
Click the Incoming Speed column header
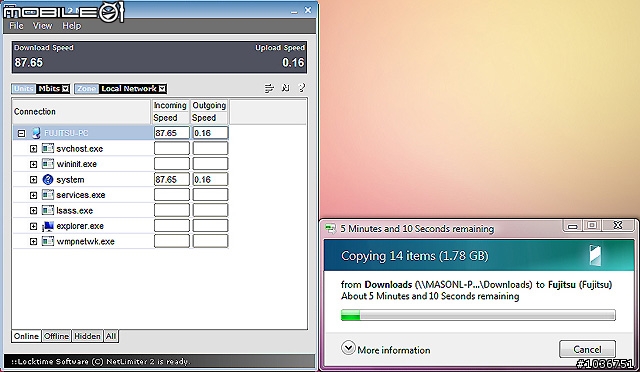click(x=171, y=111)
